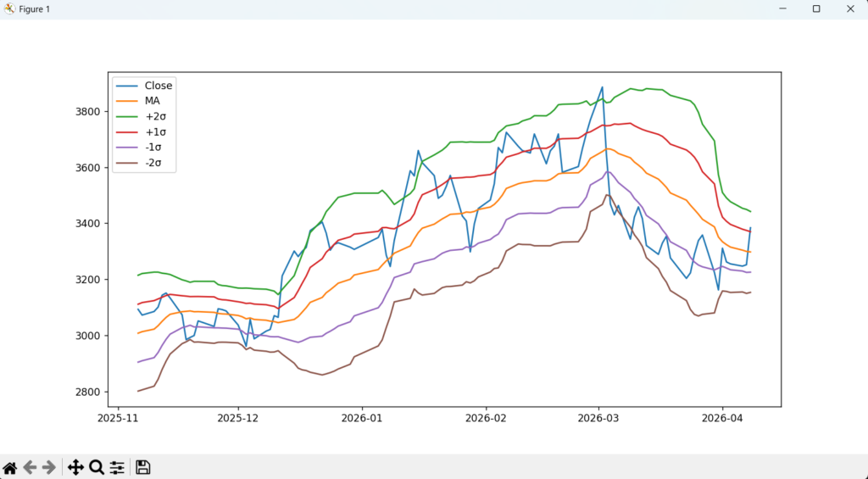Toggle the Pan axes tool
868x479 pixels.
click(x=75, y=467)
